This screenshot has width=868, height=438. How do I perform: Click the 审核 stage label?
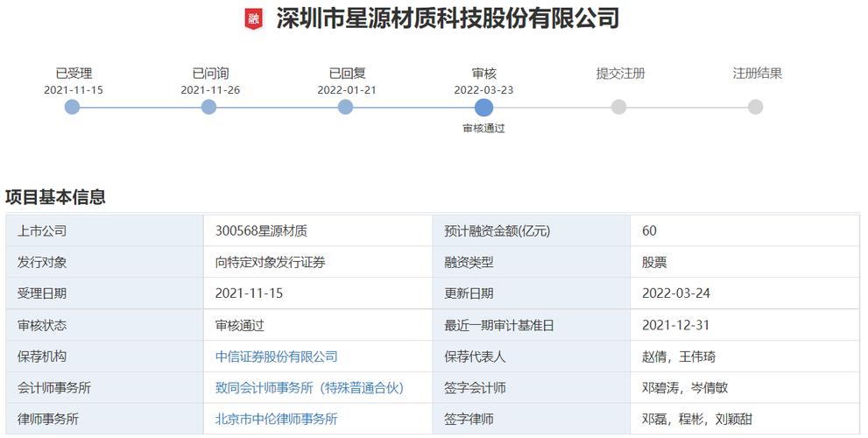click(x=483, y=73)
